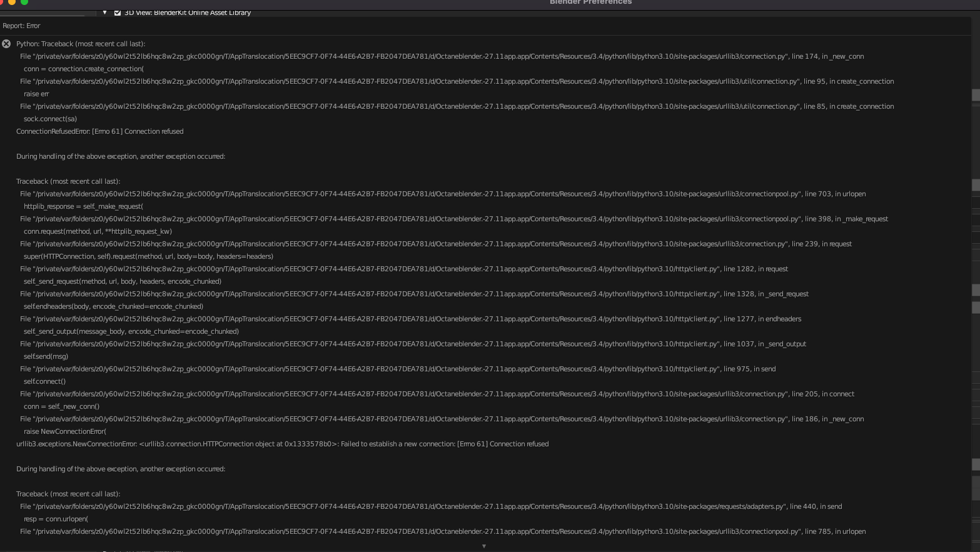Click the '3D View: BlenderKit Online Asset Library' label
Viewport: 980px width, 552px height.
point(188,13)
